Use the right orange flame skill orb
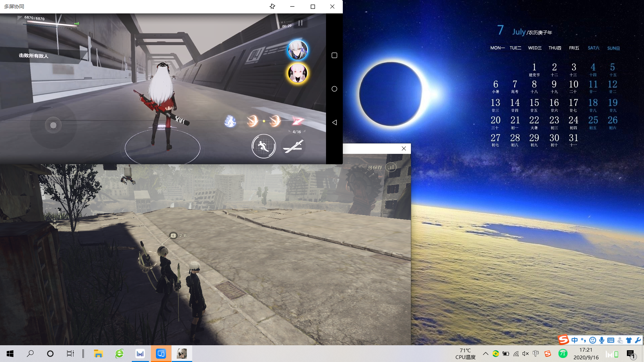The height and width of the screenshot is (362, 644). [x=275, y=121]
